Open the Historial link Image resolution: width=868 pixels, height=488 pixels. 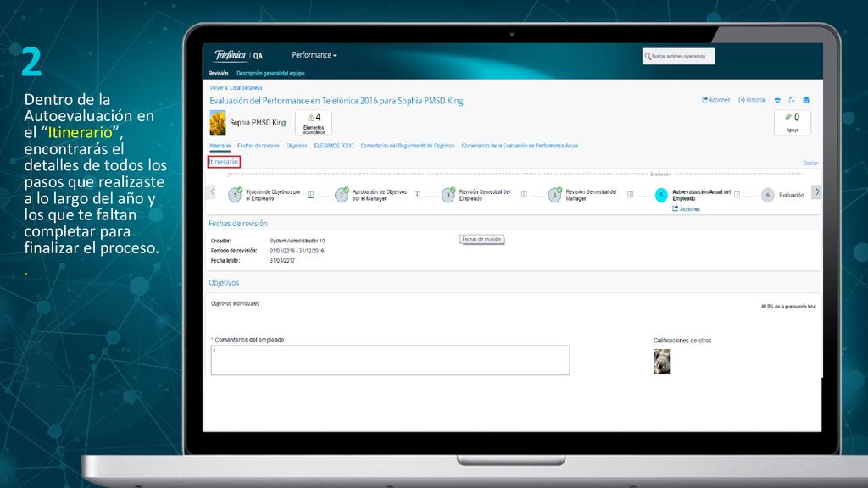(x=753, y=100)
